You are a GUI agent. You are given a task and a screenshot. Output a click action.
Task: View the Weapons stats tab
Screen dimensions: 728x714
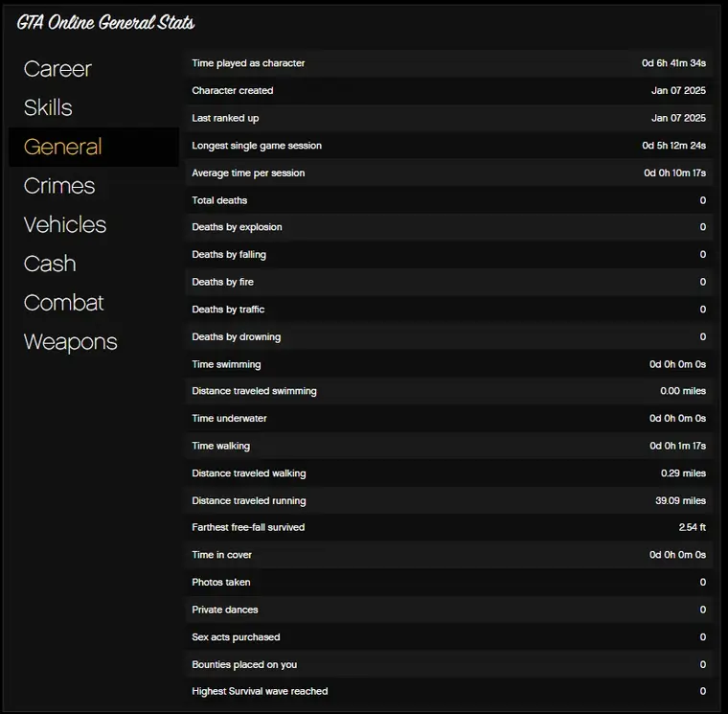tap(71, 342)
